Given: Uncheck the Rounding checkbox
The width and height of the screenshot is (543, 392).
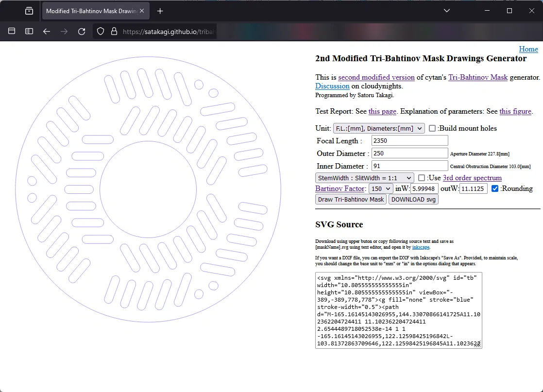Looking at the screenshot, I should point(495,189).
